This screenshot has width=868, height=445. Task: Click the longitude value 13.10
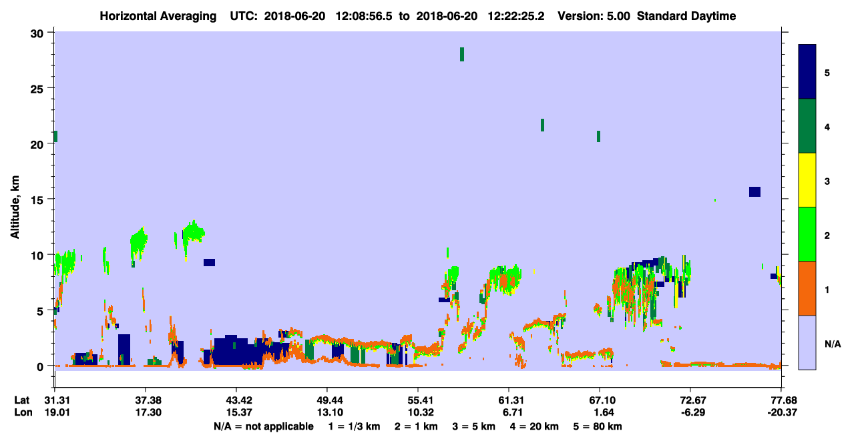[x=327, y=412]
